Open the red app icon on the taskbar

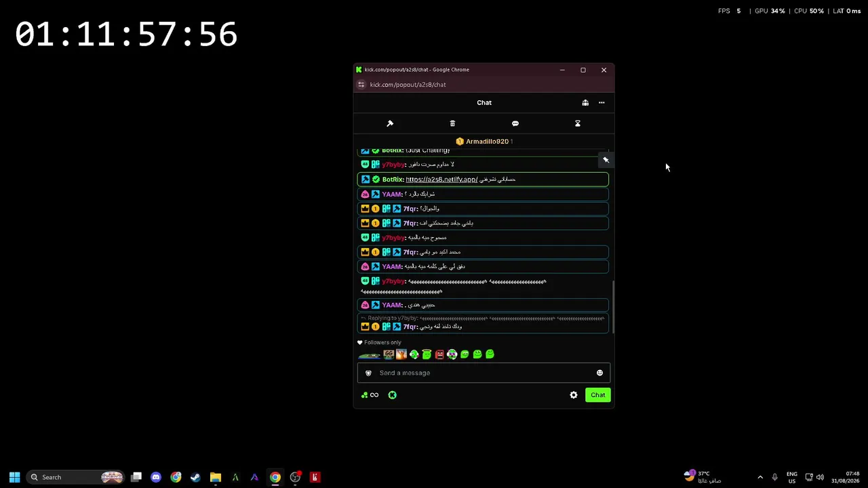click(x=315, y=477)
